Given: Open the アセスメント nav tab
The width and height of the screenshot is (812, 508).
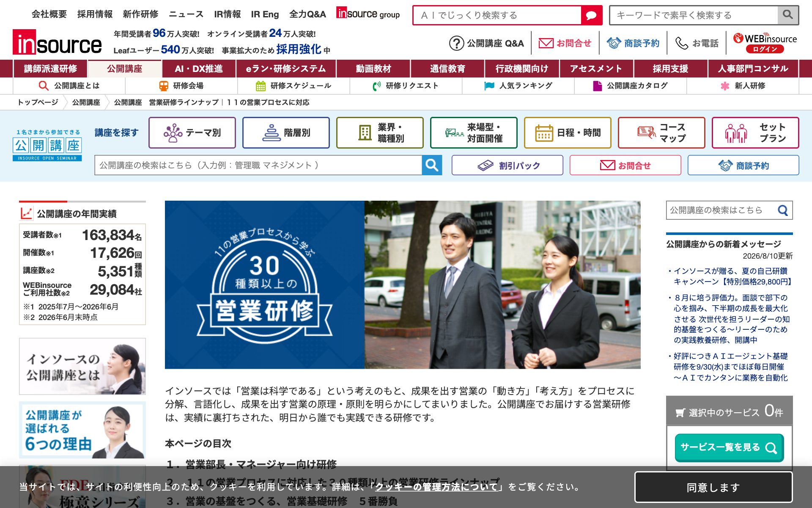Looking at the screenshot, I should (x=596, y=69).
